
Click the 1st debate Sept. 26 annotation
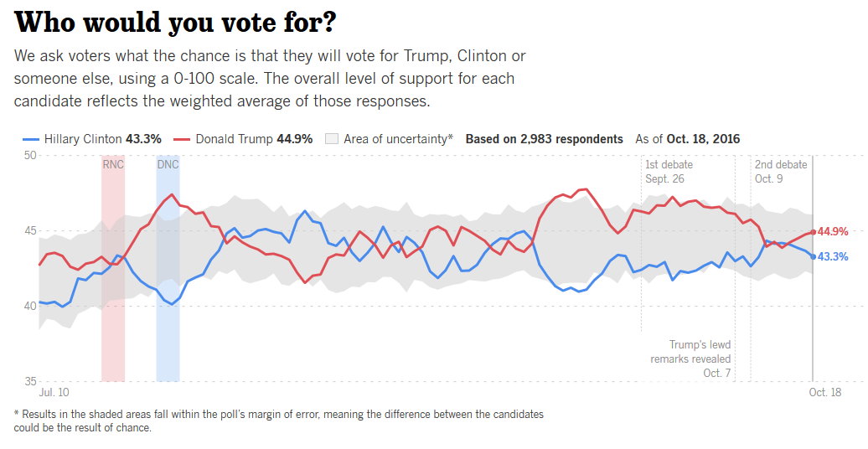coord(669,172)
